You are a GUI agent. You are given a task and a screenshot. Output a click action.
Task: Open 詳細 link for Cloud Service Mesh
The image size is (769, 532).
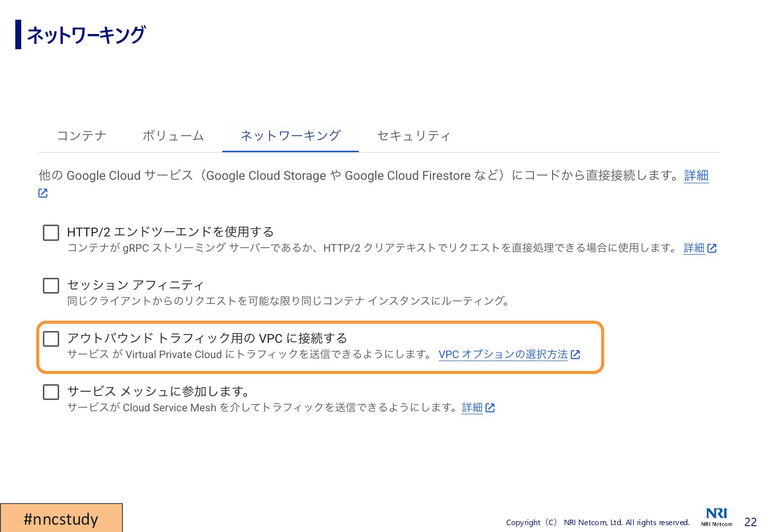472,407
